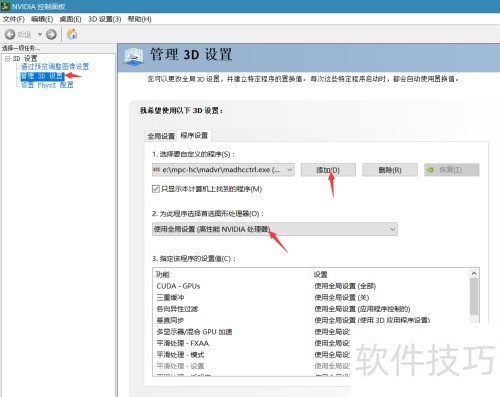
Task: Click the 管理 3D 设置 header icon
Action: pos(134,56)
